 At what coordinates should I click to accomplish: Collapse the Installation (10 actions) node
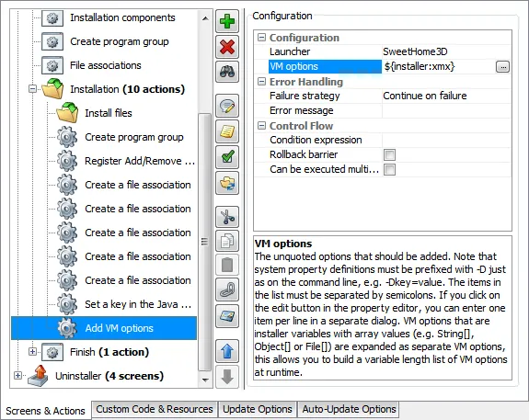tap(32, 89)
